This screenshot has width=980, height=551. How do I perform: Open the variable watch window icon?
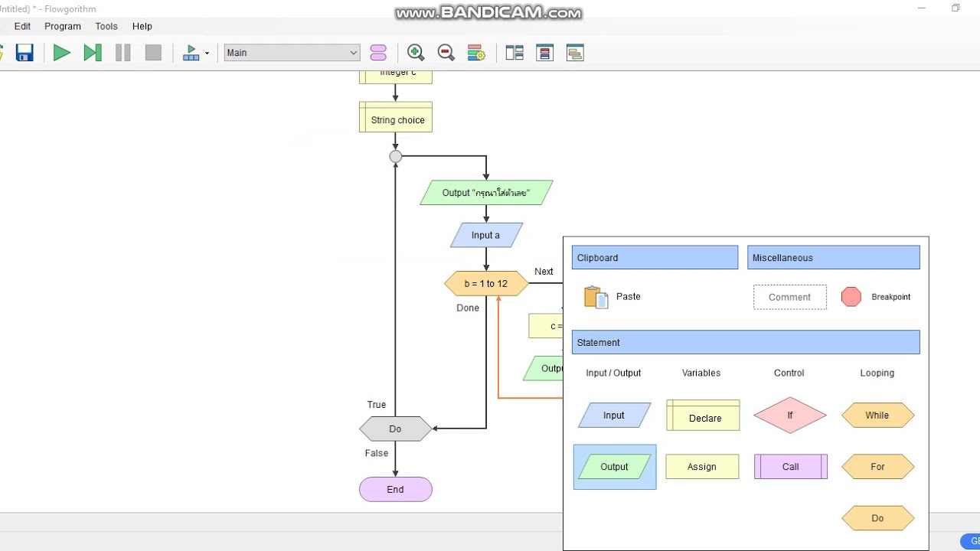click(544, 53)
